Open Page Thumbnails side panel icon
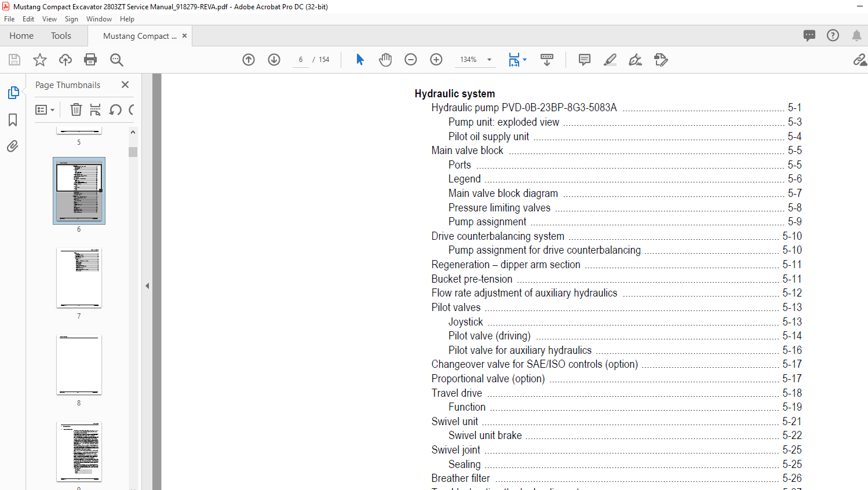Screen dimensions: 868x490 [13, 93]
